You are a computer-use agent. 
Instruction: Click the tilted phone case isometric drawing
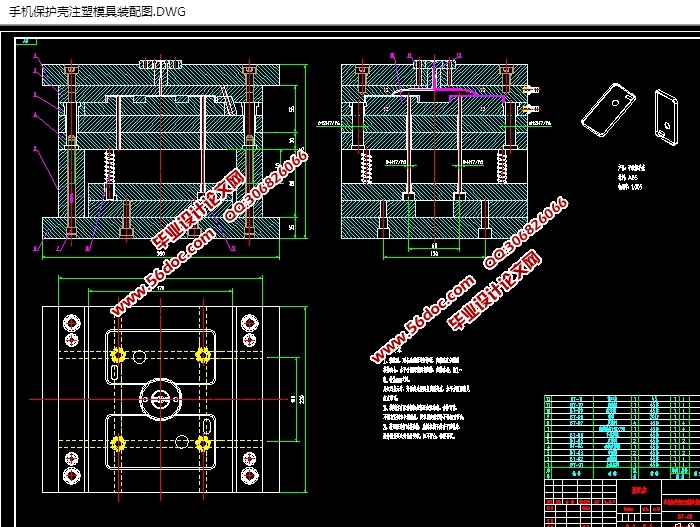pos(608,110)
